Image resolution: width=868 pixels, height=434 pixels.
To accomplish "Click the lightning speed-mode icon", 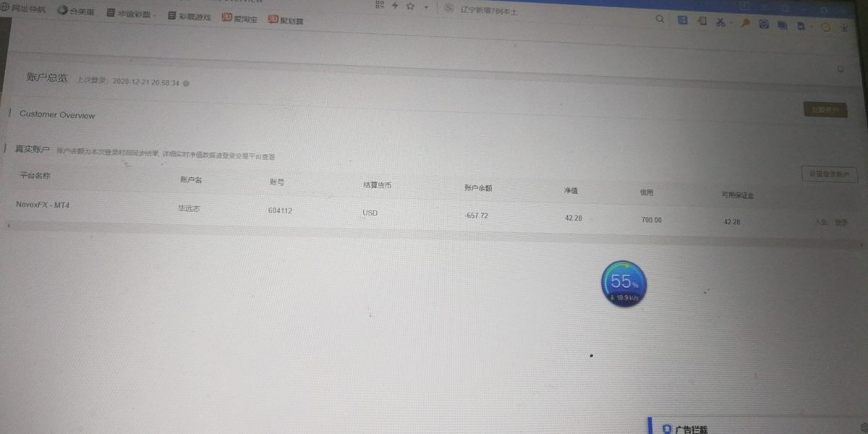I will [395, 5].
